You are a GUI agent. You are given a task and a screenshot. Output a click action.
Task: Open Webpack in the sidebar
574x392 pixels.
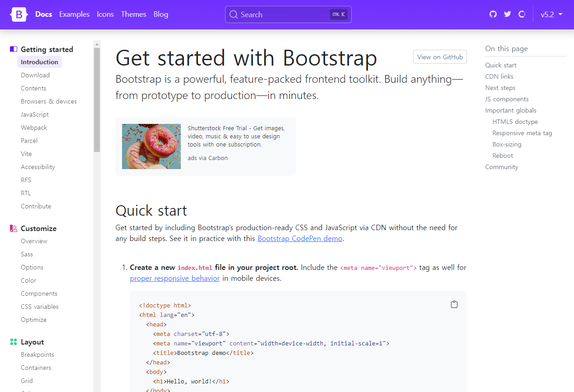click(x=34, y=128)
